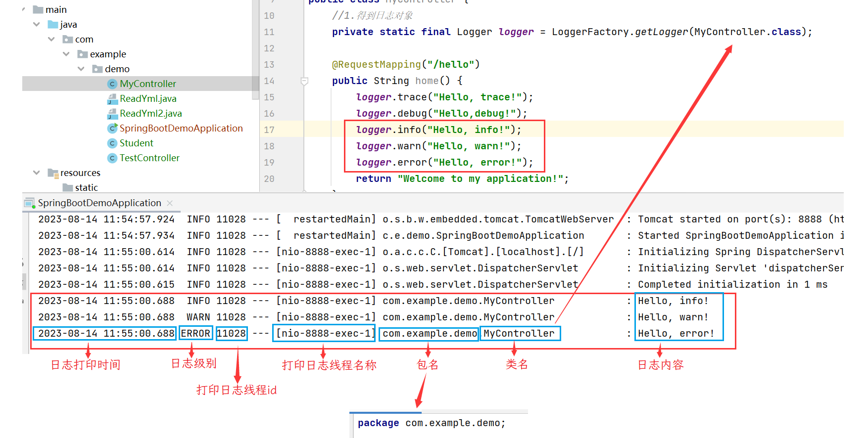Click the logger.debug("Hello,debug!") line

click(x=441, y=113)
